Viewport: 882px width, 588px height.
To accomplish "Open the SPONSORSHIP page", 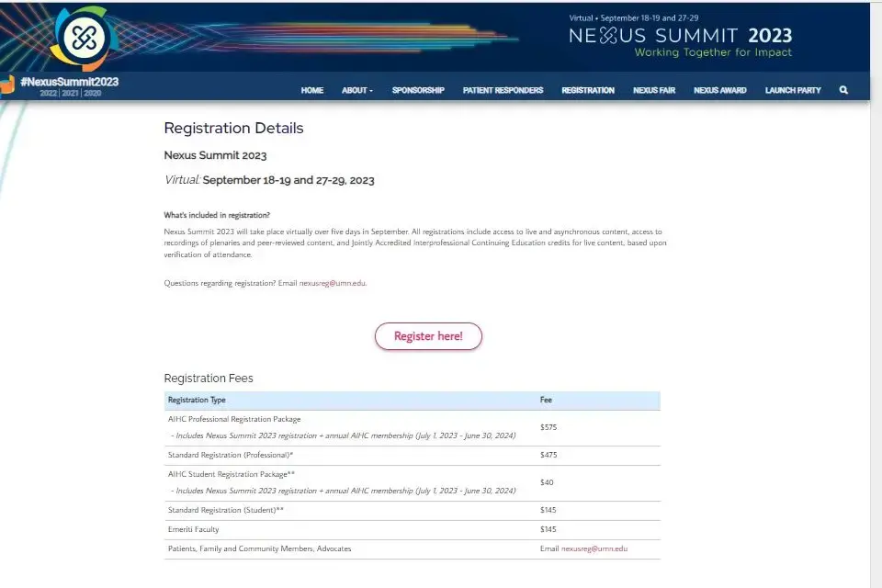I will (x=418, y=90).
